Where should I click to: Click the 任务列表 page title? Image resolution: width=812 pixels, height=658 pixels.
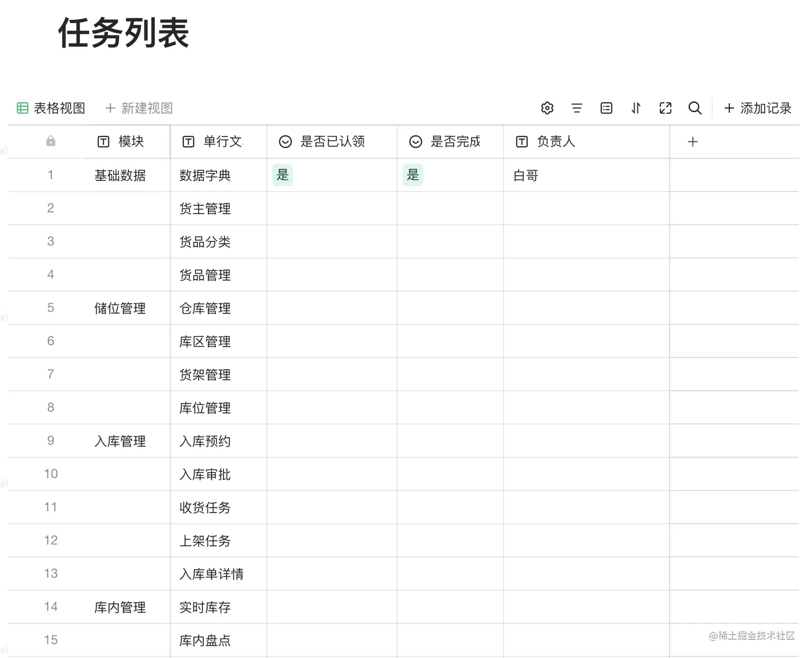124,33
